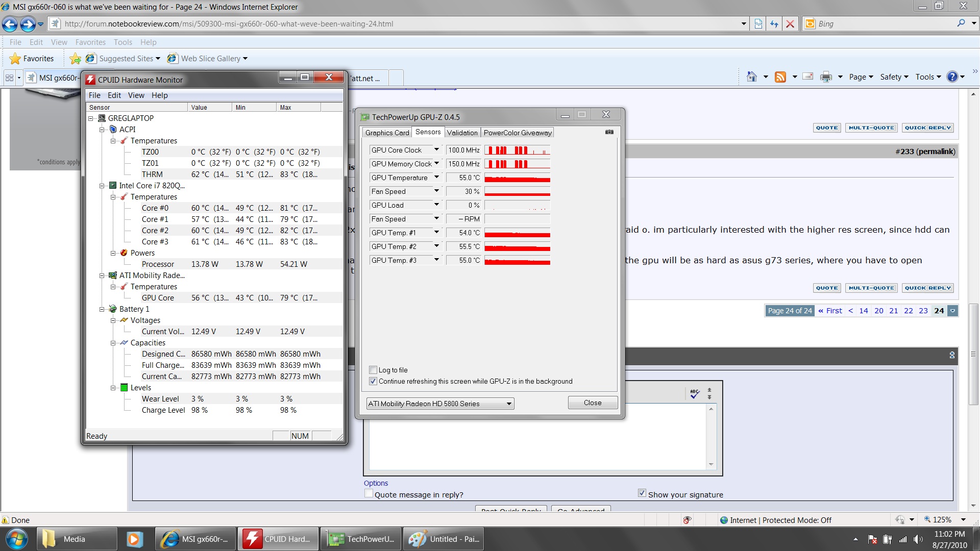
Task: Open PowerColor Giveaway tab in GPU-Z
Action: [518, 133]
